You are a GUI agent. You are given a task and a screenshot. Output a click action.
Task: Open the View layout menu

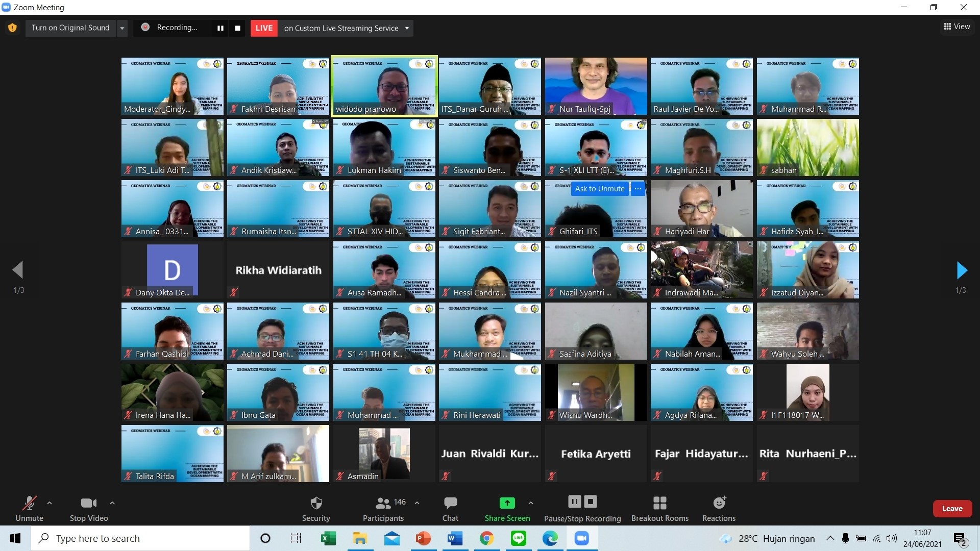coord(957,27)
